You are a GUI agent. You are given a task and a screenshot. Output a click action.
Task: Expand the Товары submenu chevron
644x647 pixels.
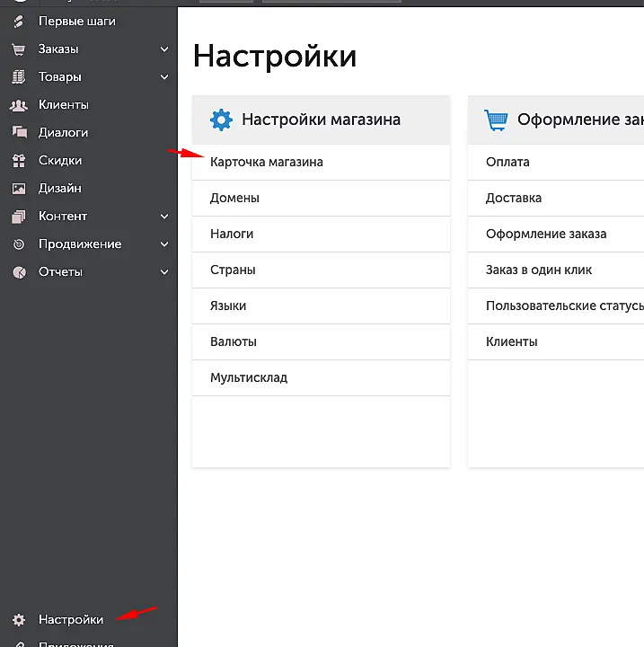click(164, 77)
